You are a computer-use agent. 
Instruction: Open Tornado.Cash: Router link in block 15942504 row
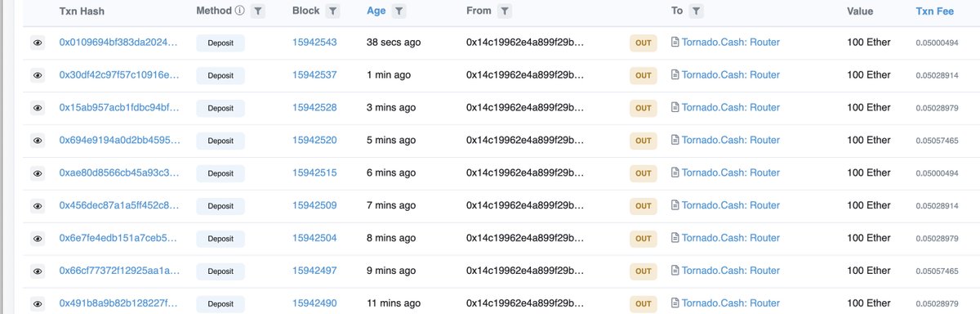coord(731,239)
